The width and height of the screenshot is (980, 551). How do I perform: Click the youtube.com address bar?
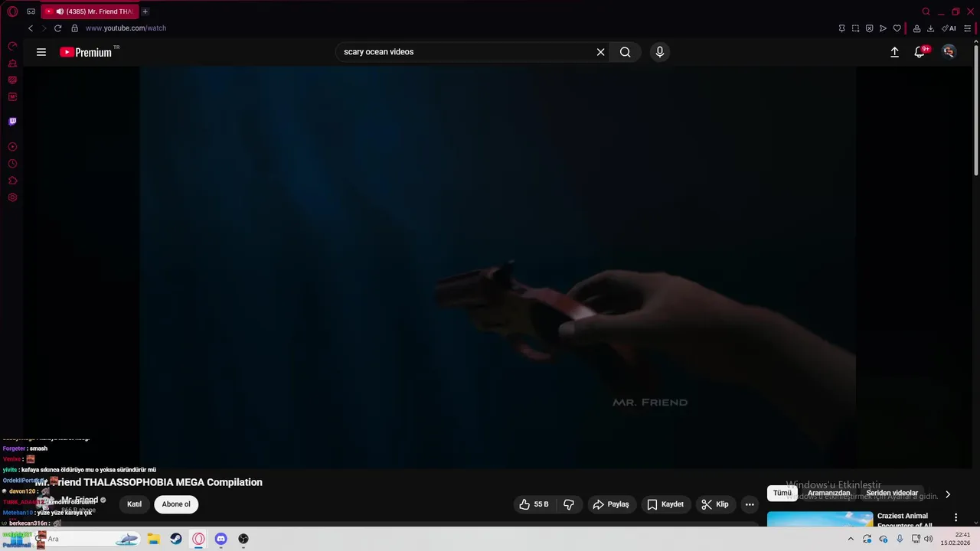click(126, 28)
